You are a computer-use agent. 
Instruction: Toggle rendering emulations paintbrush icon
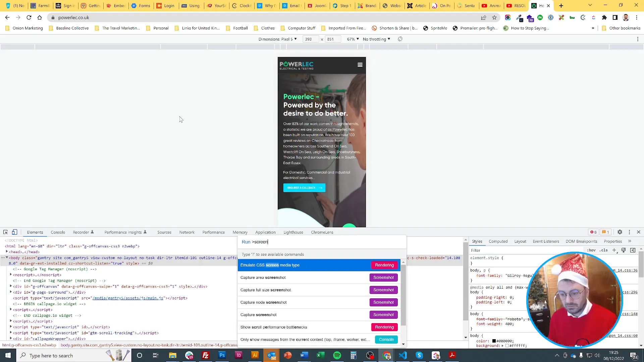click(x=624, y=250)
